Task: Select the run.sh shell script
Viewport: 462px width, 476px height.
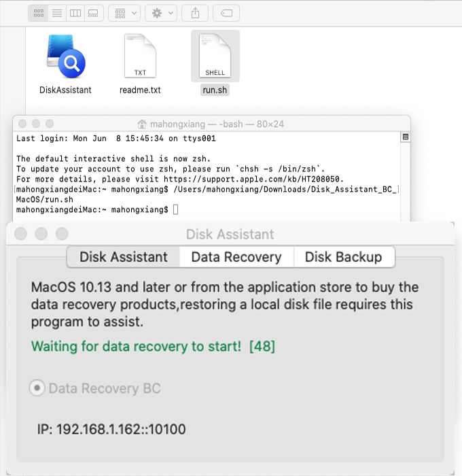Action: (x=215, y=56)
